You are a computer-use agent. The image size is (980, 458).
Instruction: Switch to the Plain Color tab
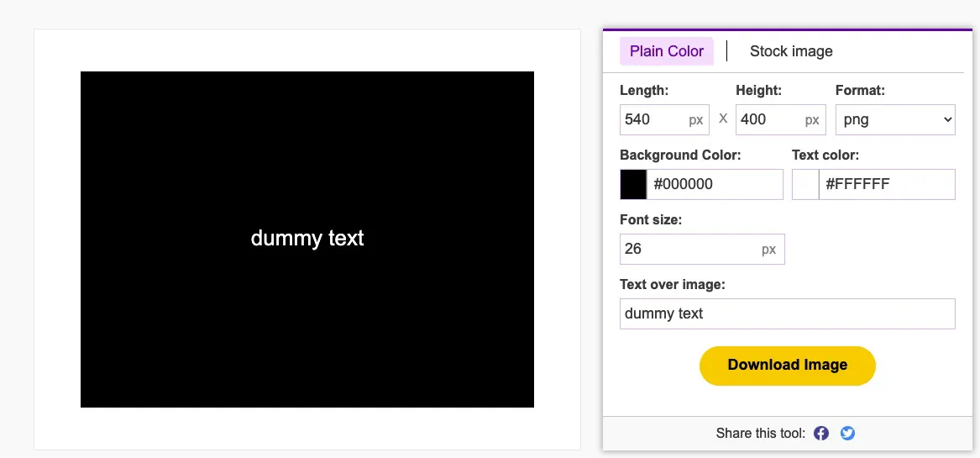point(667,51)
